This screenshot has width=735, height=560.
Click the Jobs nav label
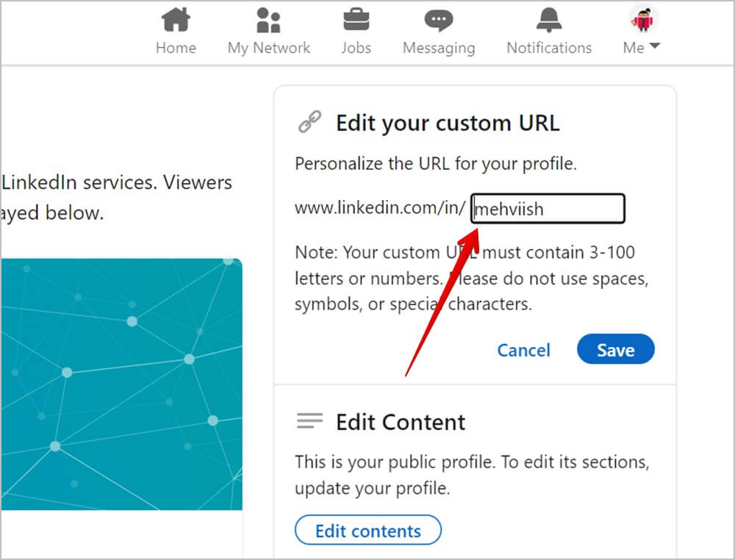point(356,48)
